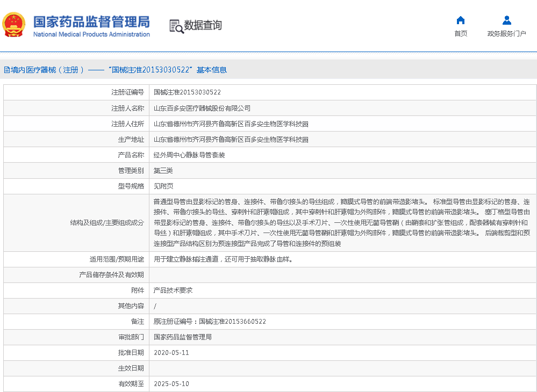The height and width of the screenshot is (392, 537).
Task: Select the slash in 其他内容 row
Action: [x=155, y=306]
